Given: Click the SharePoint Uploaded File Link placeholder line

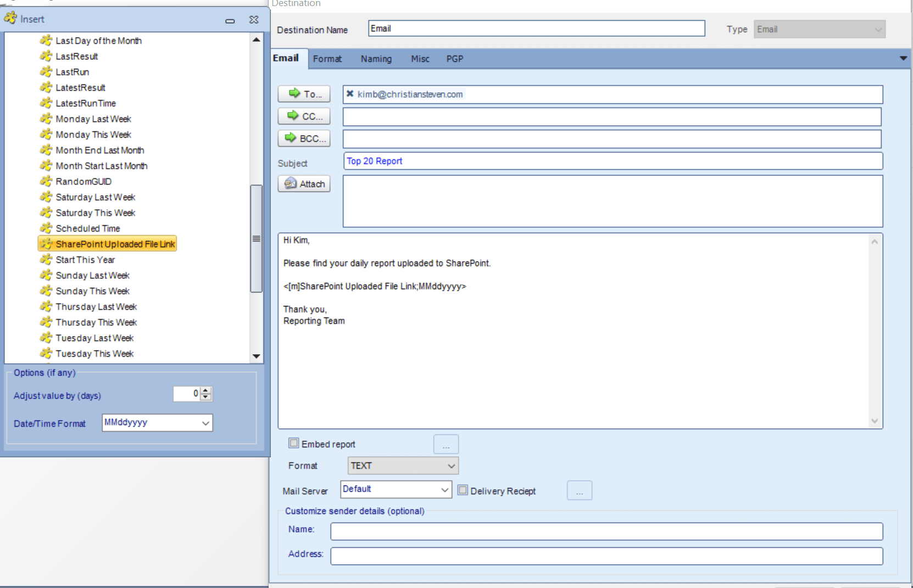Looking at the screenshot, I should coord(375,286).
